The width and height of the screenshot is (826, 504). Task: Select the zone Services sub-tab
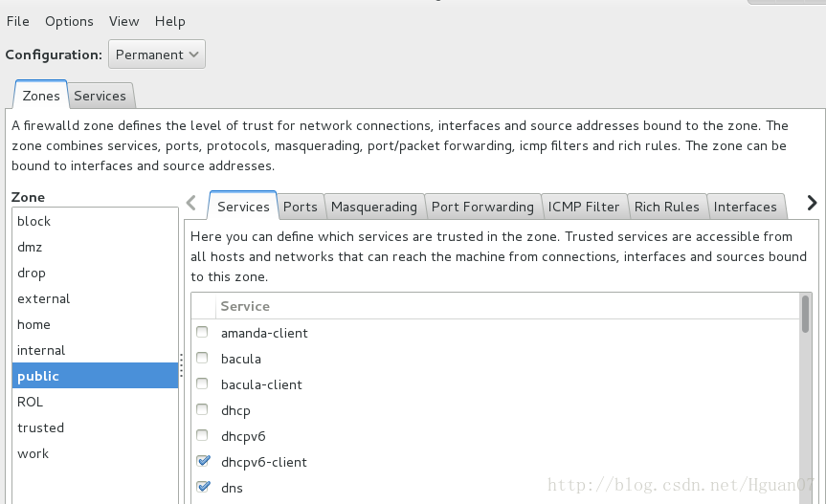click(x=243, y=207)
